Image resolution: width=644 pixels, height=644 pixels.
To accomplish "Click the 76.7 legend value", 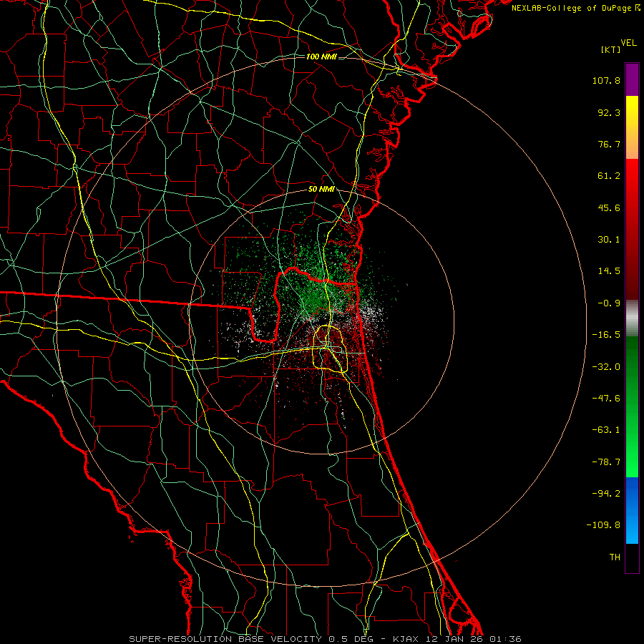I will click(609, 144).
